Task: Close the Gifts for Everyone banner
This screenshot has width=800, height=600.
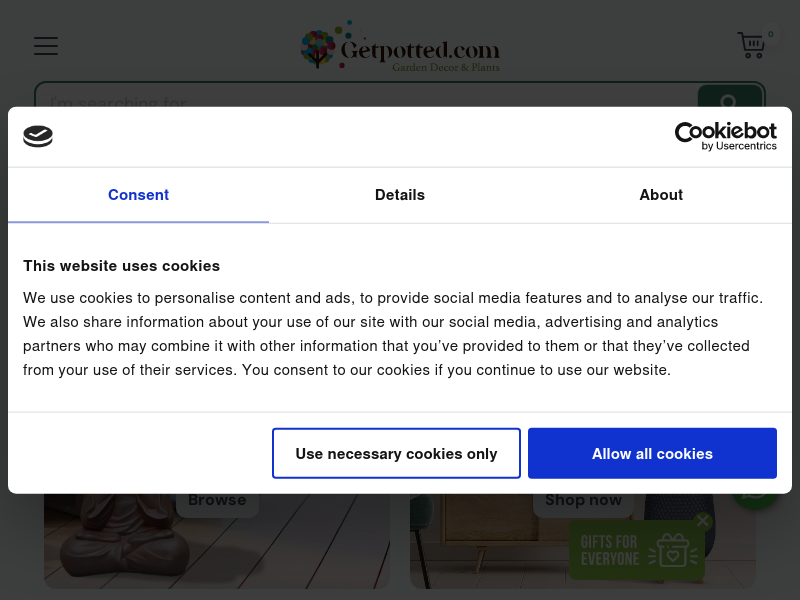Action: pyautogui.click(x=703, y=520)
